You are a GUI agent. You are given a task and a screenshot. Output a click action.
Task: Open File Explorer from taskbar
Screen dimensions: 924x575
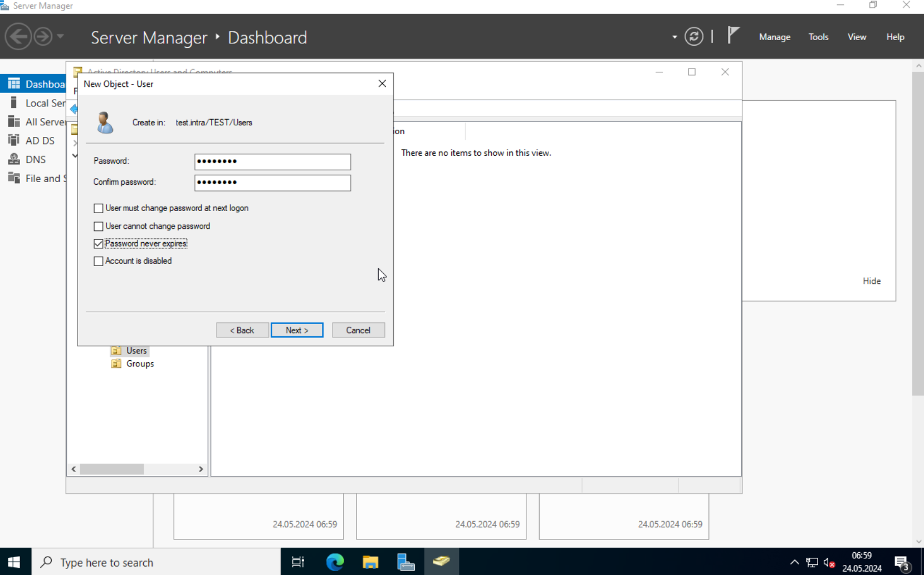pyautogui.click(x=370, y=562)
